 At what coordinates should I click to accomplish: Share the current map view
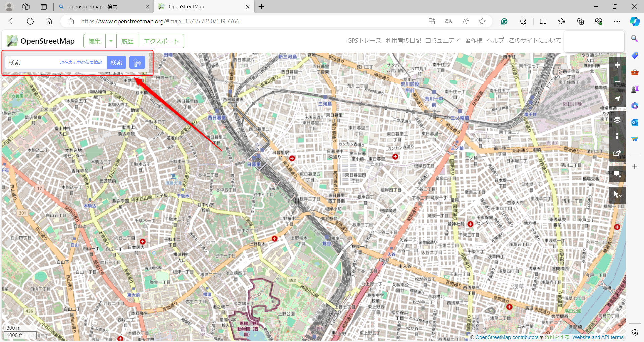coord(617,153)
